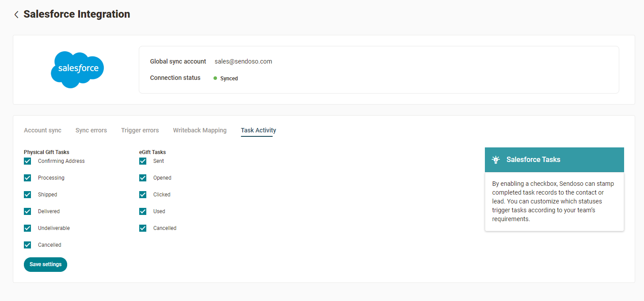Image resolution: width=644 pixels, height=301 pixels.
Task: Select the Trigger errors tab
Action: [140, 130]
